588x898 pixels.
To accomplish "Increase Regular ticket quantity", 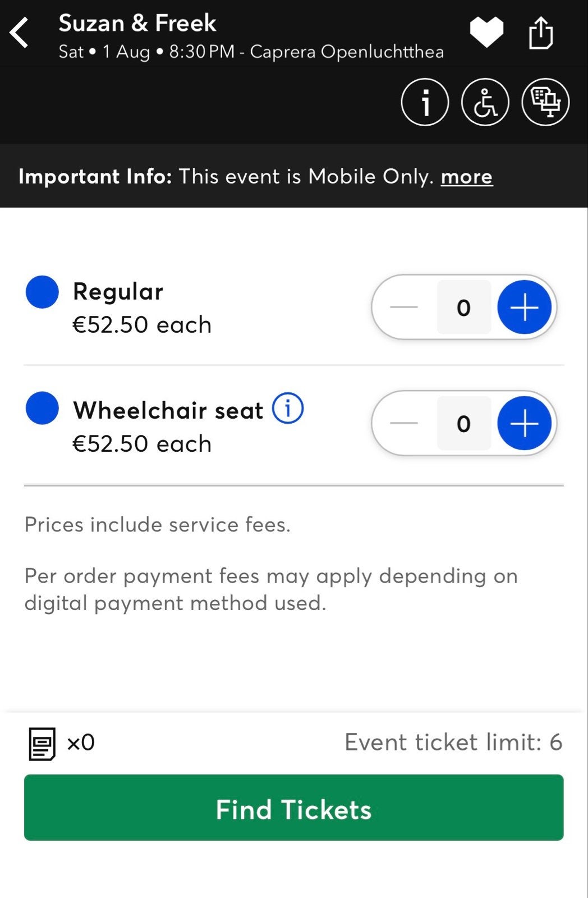I will (x=525, y=307).
